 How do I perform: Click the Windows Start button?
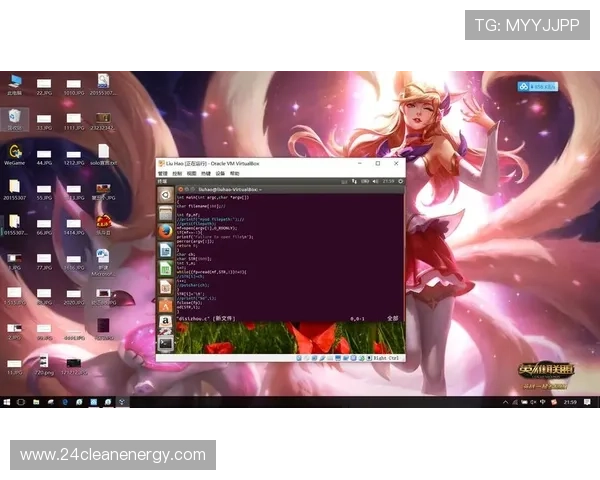click(x=6, y=401)
